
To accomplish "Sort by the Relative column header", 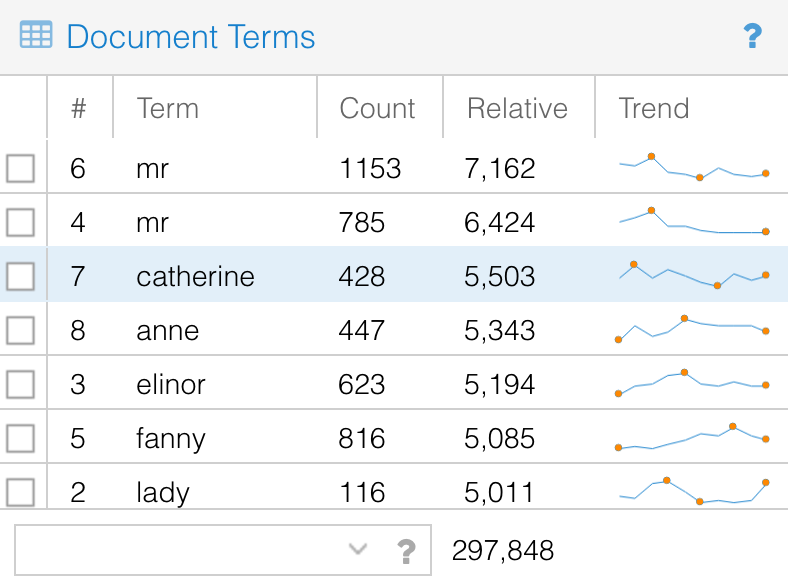I will pos(517,108).
